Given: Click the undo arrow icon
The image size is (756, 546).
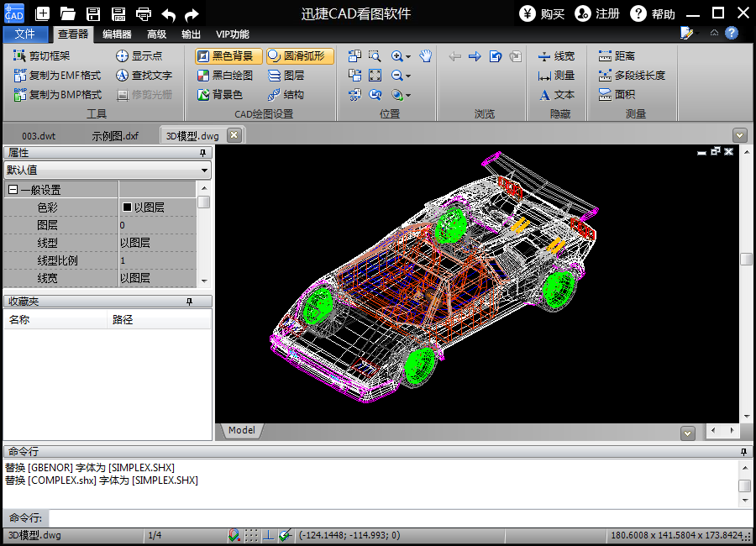Looking at the screenshot, I should point(169,14).
